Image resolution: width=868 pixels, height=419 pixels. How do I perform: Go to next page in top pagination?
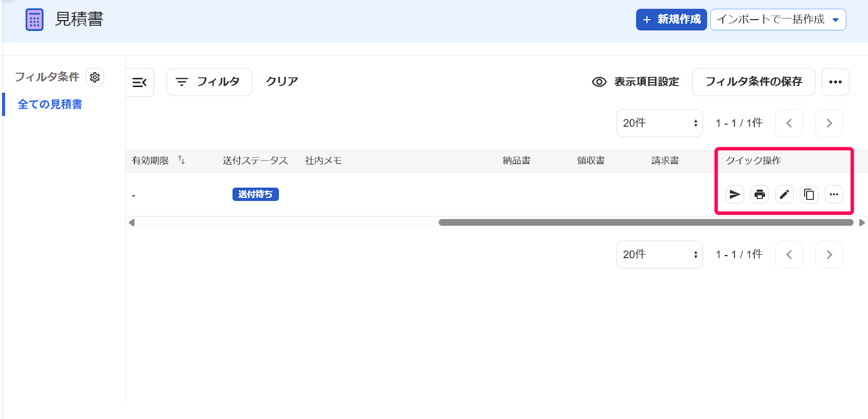(x=829, y=123)
